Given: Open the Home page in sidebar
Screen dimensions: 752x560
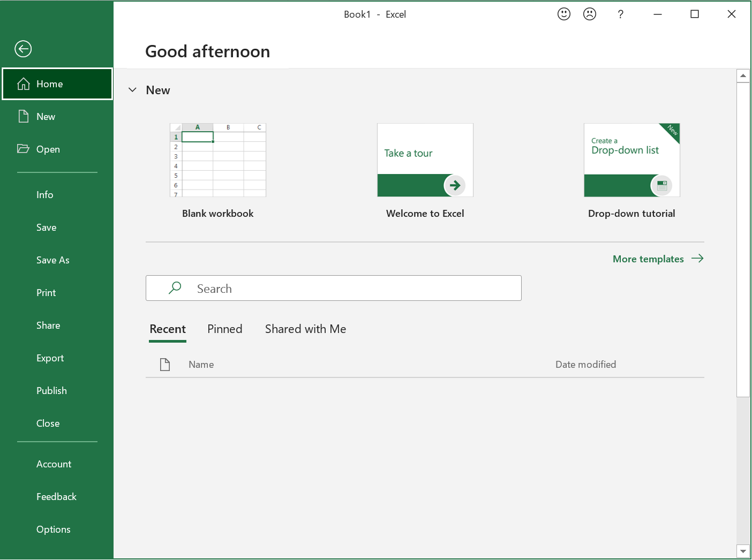Looking at the screenshot, I should point(57,84).
